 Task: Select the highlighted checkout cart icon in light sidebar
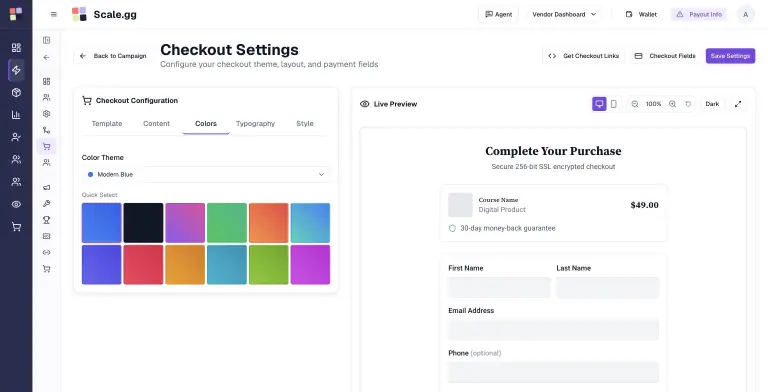47,146
